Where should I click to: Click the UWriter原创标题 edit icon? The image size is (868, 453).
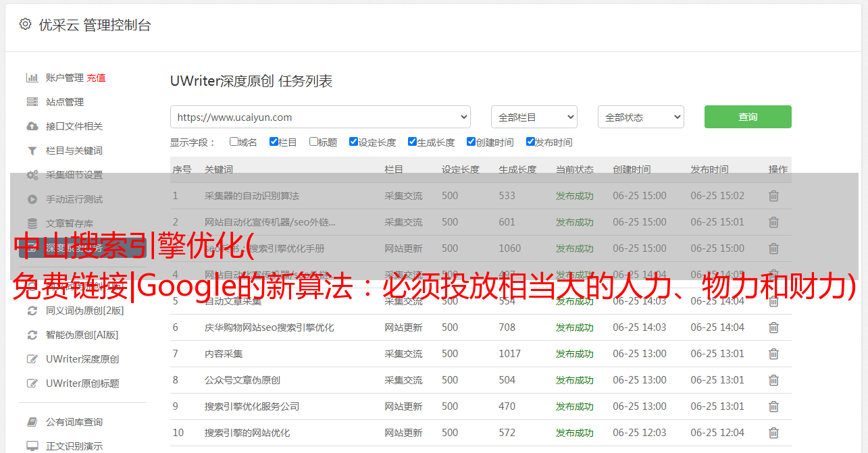[32, 383]
